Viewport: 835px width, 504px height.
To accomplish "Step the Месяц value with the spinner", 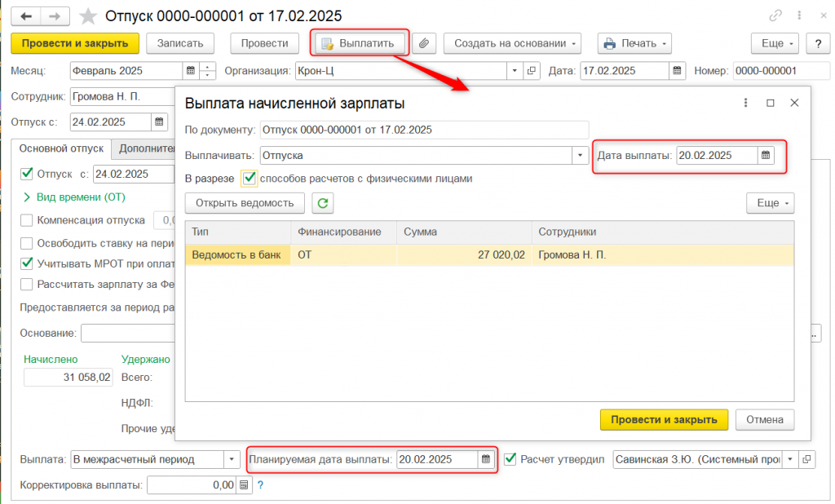I will (207, 70).
